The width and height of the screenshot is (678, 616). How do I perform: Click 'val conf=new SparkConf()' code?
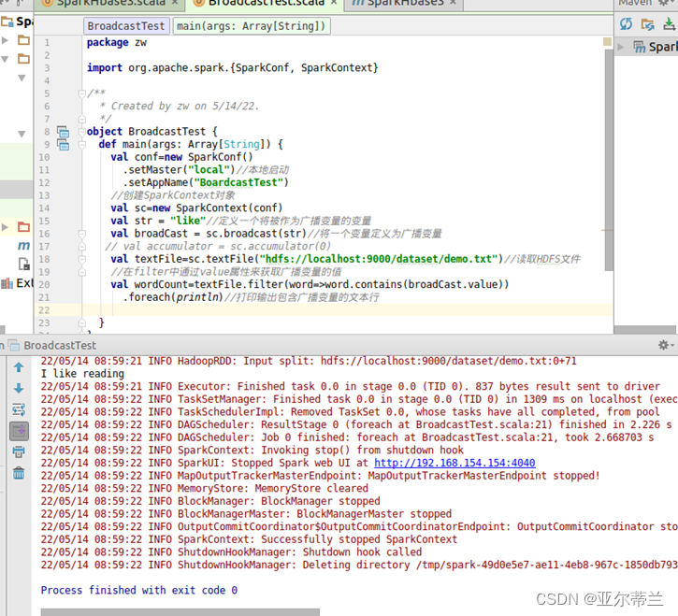tap(181, 157)
